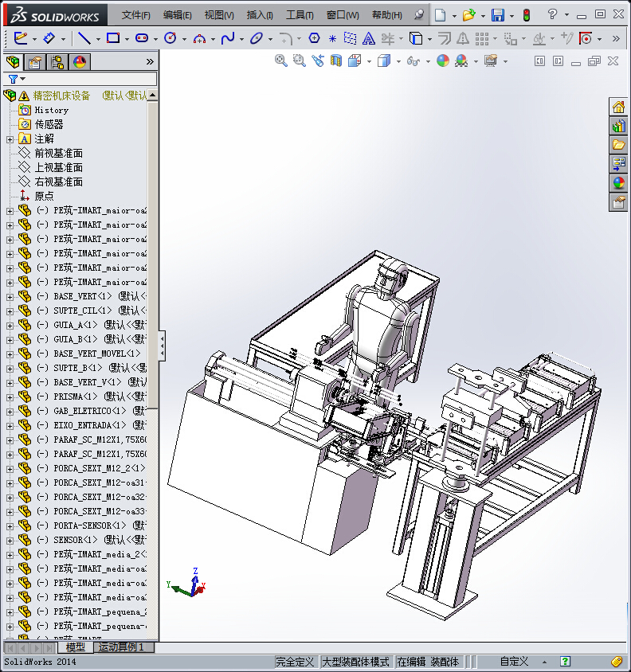Click the Zoom to Area icon

pos(299,61)
